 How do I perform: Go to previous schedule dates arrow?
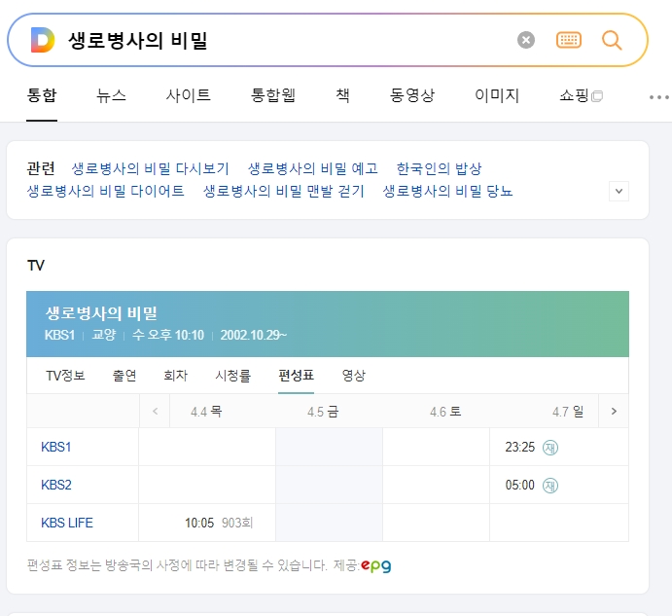(156, 412)
